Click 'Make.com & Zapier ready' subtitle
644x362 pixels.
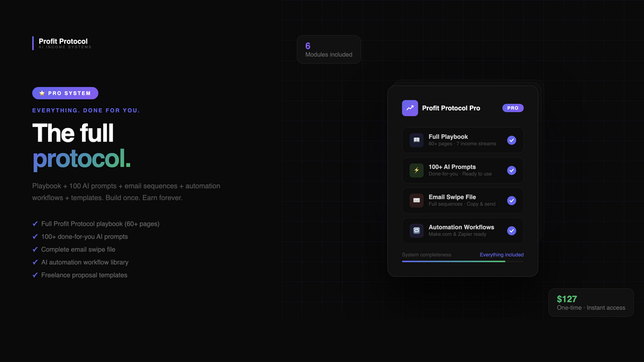457,234
